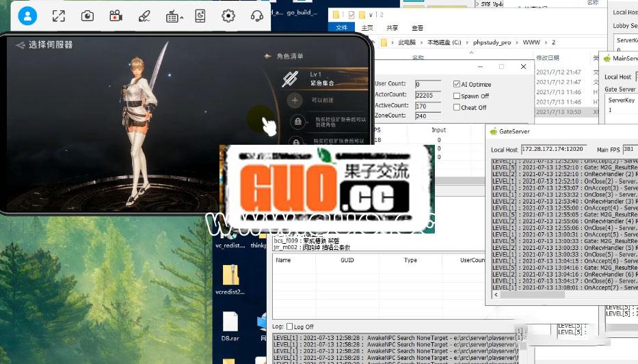Expand the small arrow beside keyboard icon

click(x=181, y=18)
